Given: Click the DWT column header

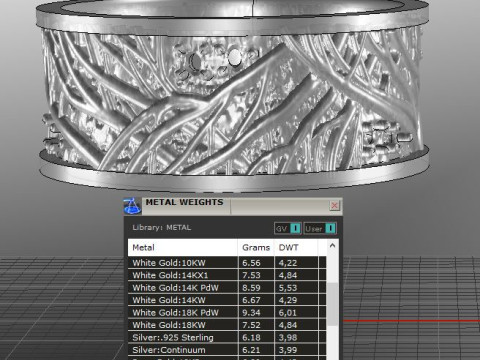Looking at the screenshot, I should coord(296,247).
